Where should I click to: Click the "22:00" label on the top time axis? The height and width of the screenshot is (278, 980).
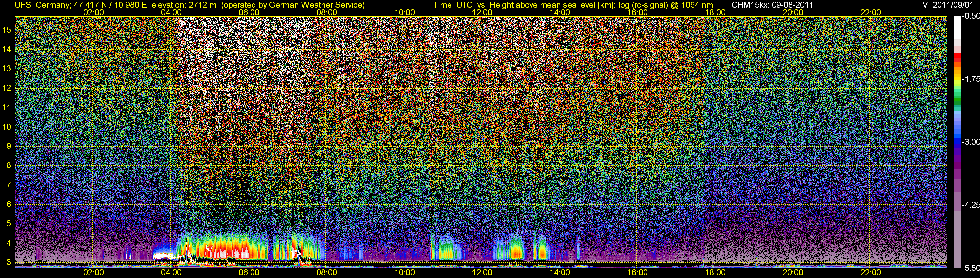pyautogui.click(x=871, y=12)
